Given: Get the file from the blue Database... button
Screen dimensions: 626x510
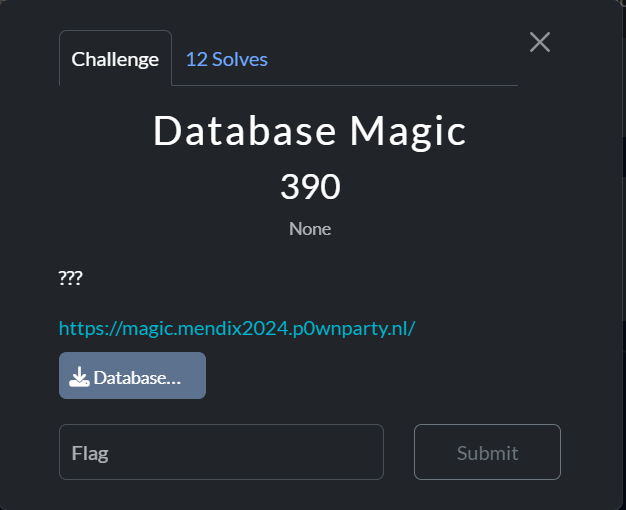Looking at the screenshot, I should click(x=133, y=375).
